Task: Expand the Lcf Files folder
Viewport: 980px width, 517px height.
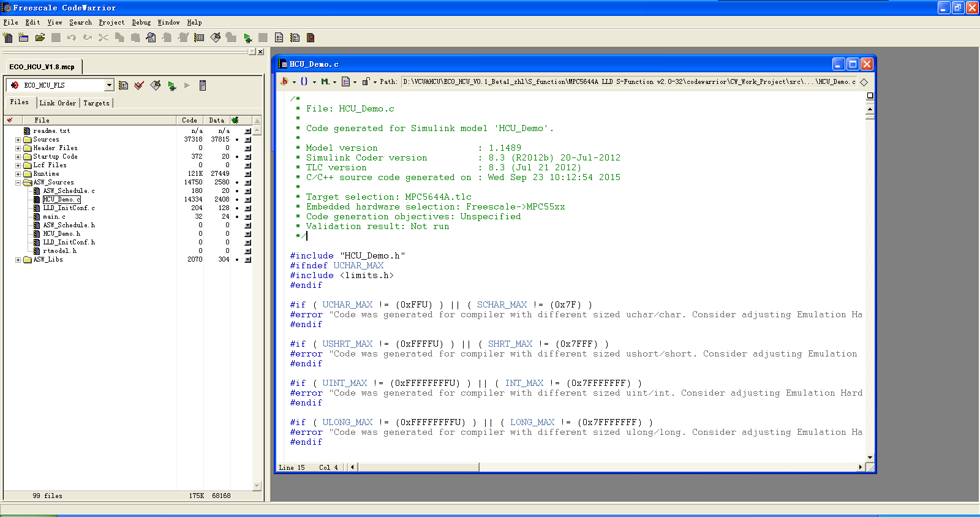Action: [18, 165]
